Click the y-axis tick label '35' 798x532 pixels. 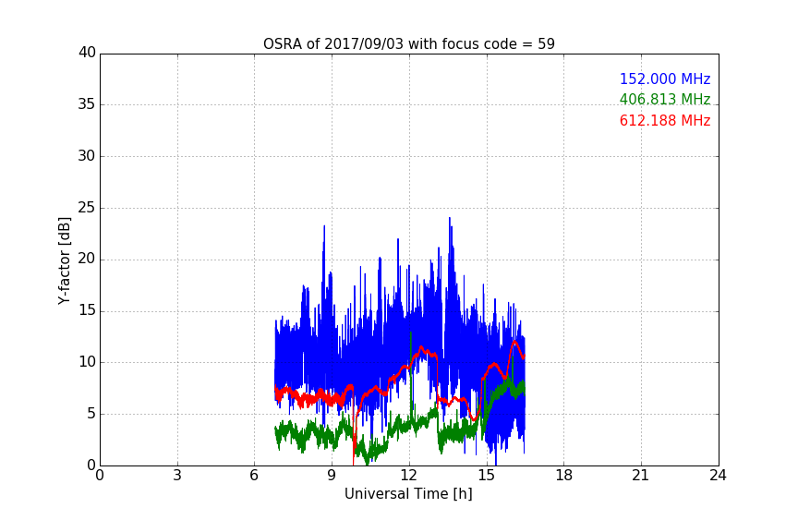click(x=87, y=104)
